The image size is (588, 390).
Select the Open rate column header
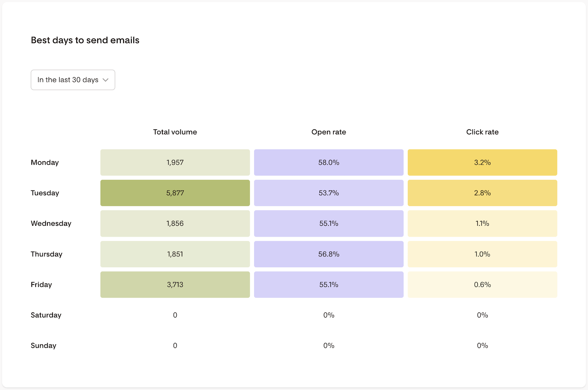point(328,132)
